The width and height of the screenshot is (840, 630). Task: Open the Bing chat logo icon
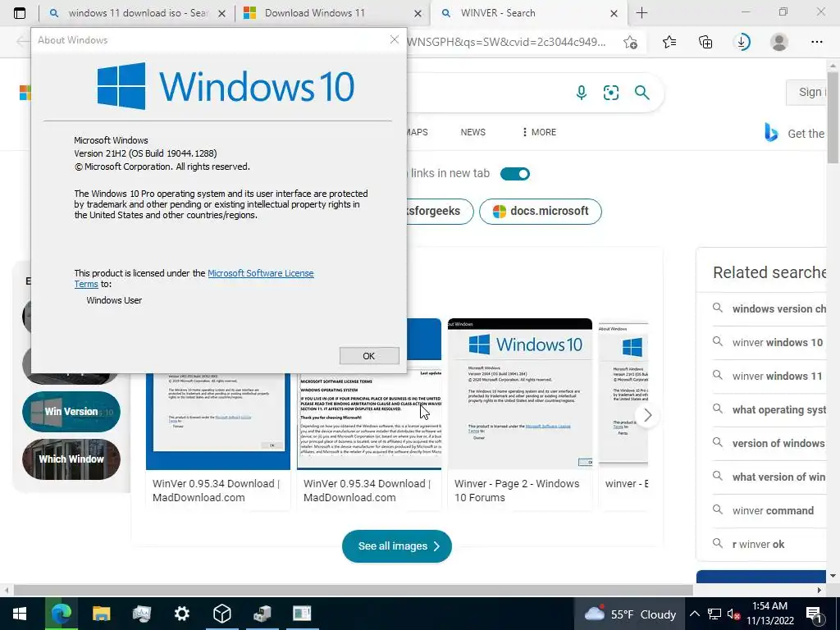771,132
